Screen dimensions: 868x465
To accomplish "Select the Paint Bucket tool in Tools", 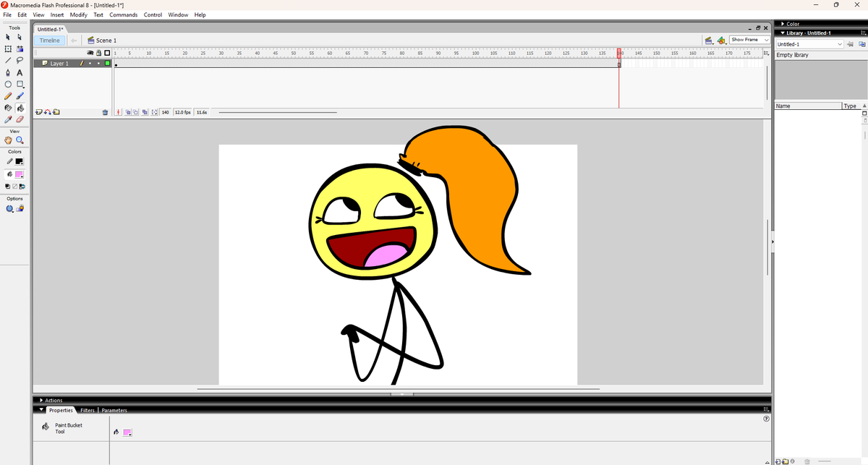I will pyautogui.click(x=20, y=108).
